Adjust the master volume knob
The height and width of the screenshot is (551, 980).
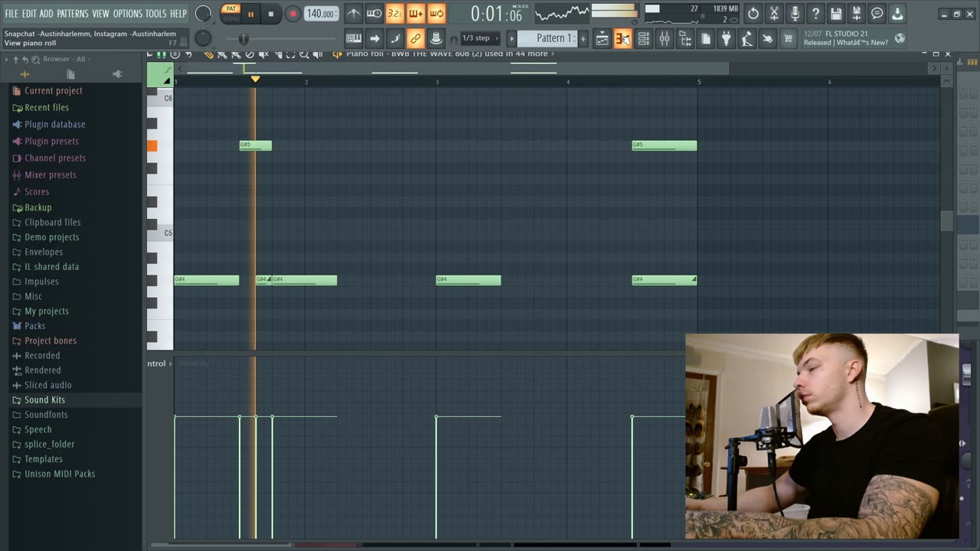click(203, 13)
